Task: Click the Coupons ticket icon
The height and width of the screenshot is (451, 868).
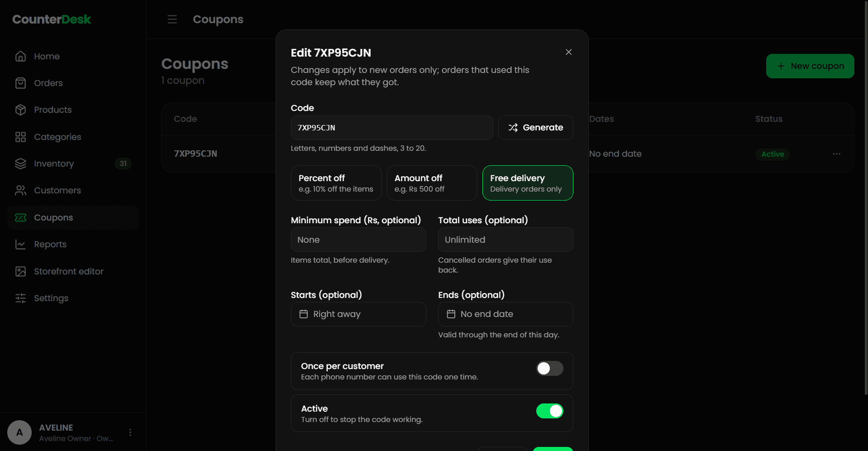Action: tap(20, 217)
